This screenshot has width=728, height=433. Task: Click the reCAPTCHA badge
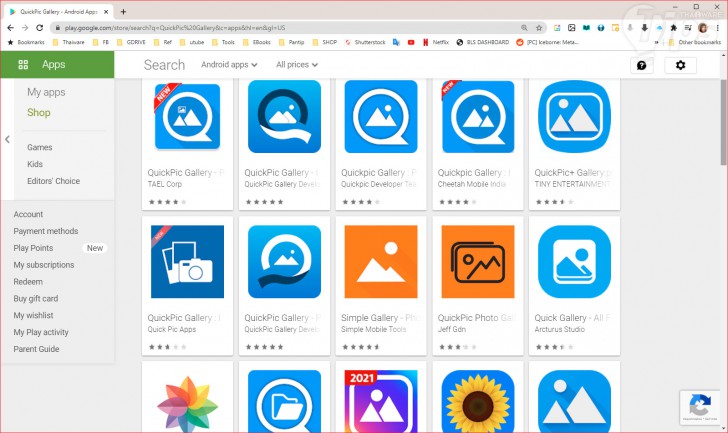pos(700,407)
